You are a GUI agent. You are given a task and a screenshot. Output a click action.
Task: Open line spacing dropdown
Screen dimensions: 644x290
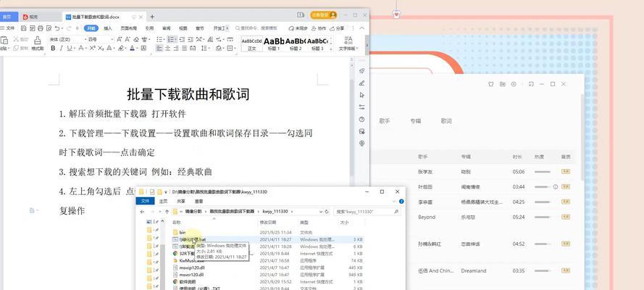click(x=209, y=49)
